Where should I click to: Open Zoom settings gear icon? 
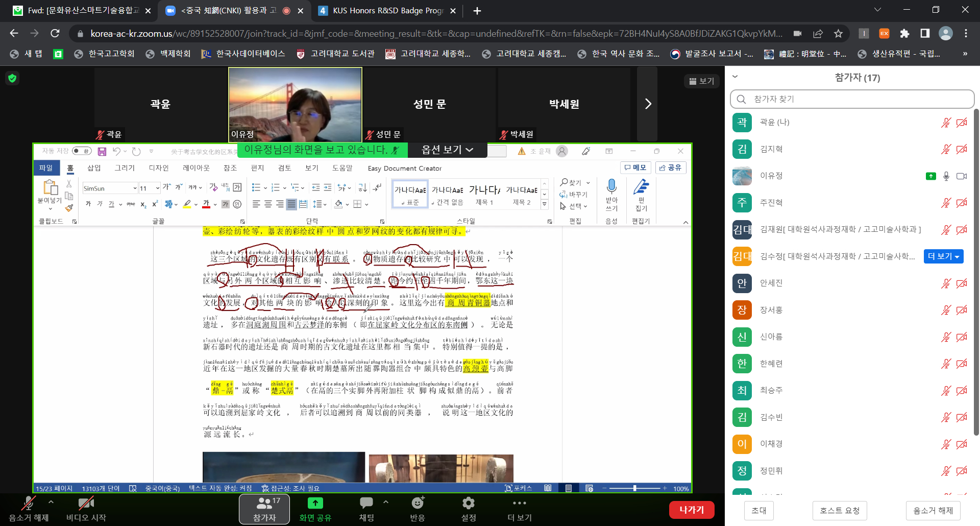click(x=468, y=509)
